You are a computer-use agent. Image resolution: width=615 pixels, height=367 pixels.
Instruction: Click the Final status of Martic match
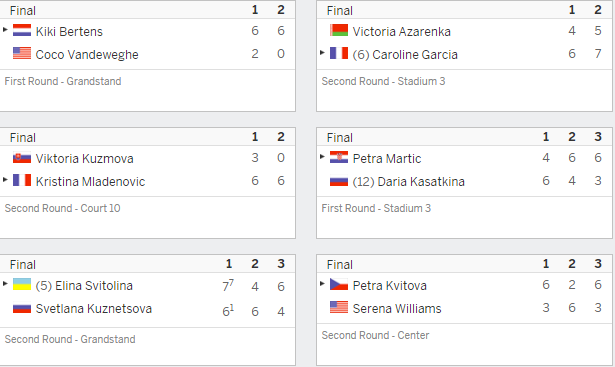[340, 138]
